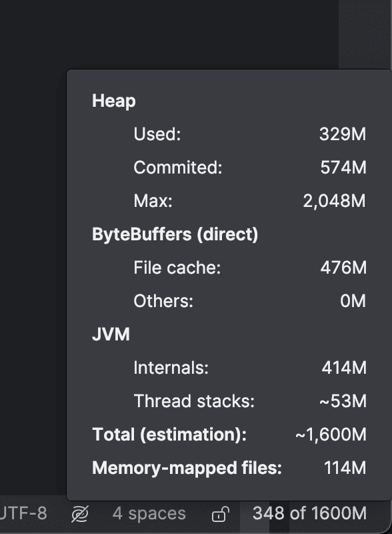Image resolution: width=392 pixels, height=534 pixels.
Task: Click the Total (estimation) row
Action: [x=229, y=435]
